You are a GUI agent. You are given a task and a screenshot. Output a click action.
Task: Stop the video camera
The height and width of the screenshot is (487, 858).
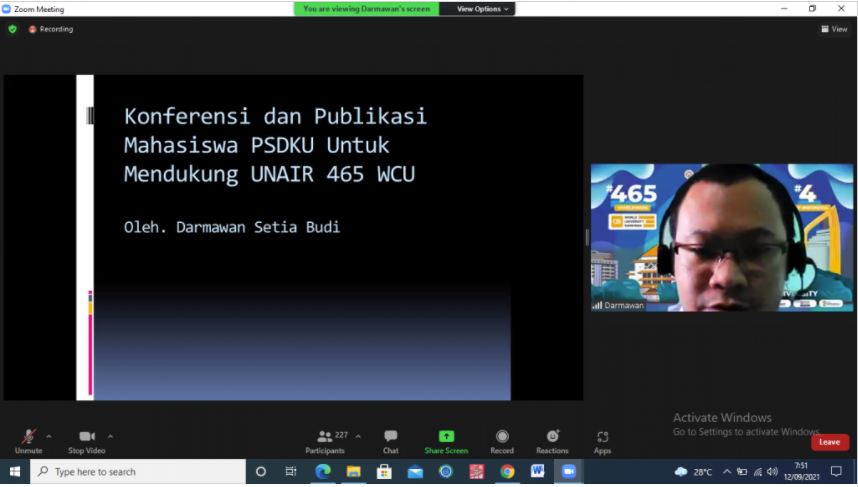tap(87, 440)
